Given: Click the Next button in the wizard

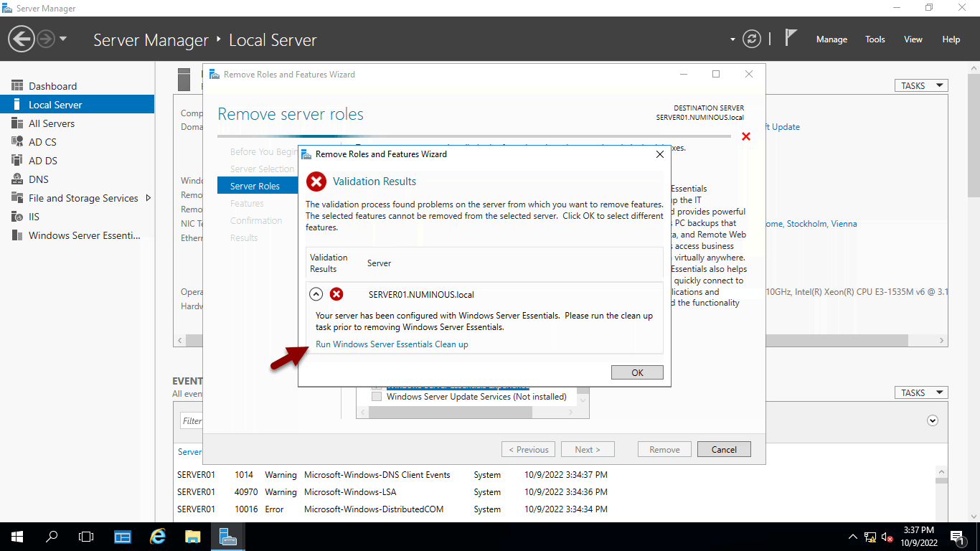Looking at the screenshot, I should coord(586,450).
